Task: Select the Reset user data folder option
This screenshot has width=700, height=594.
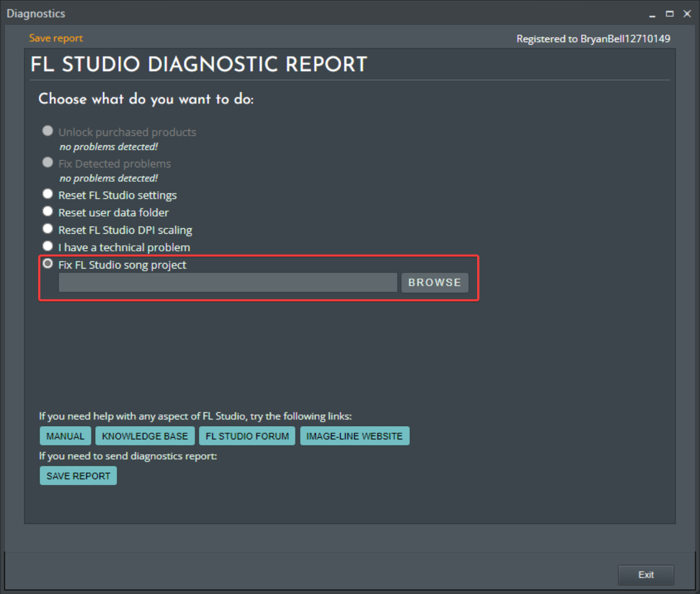Action: coord(48,212)
